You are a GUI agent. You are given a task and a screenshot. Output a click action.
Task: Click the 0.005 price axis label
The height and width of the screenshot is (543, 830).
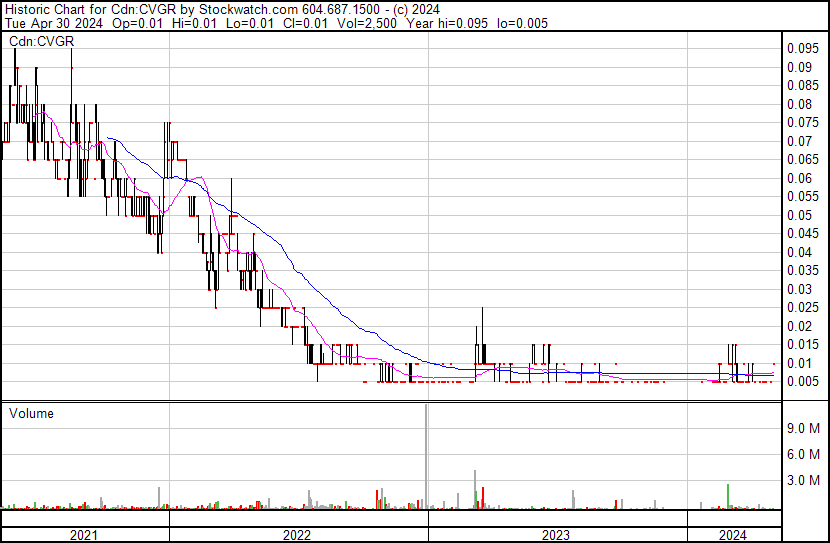pyautogui.click(x=803, y=382)
